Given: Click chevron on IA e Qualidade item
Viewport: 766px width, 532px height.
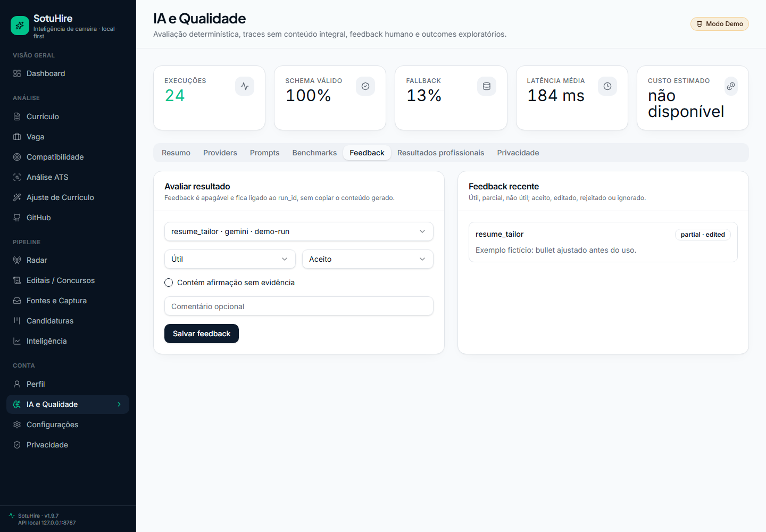Looking at the screenshot, I should 119,404.
